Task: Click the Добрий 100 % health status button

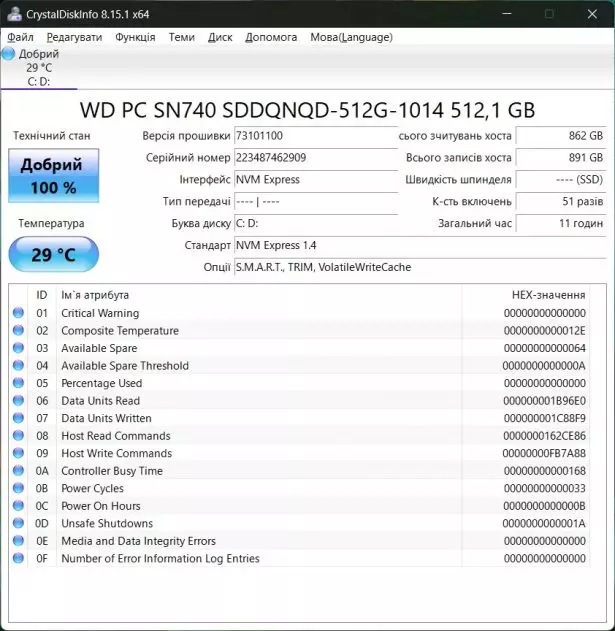Action: pos(54,176)
